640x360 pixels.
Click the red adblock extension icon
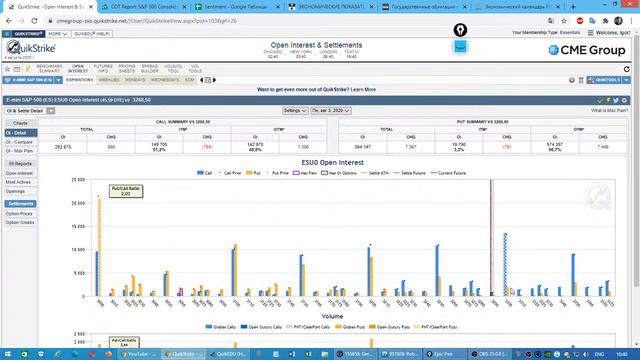(580, 21)
